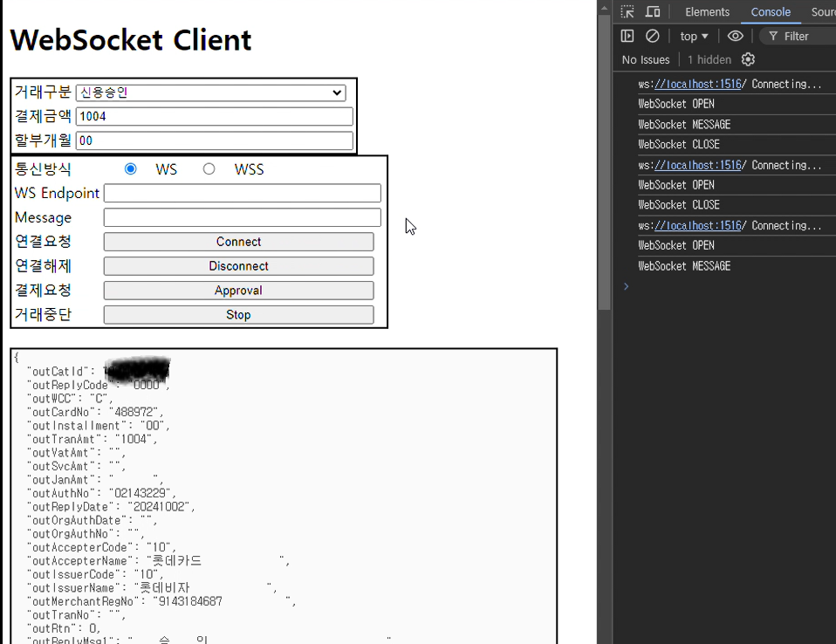
Task: Select the WS radio button
Action: click(x=131, y=169)
